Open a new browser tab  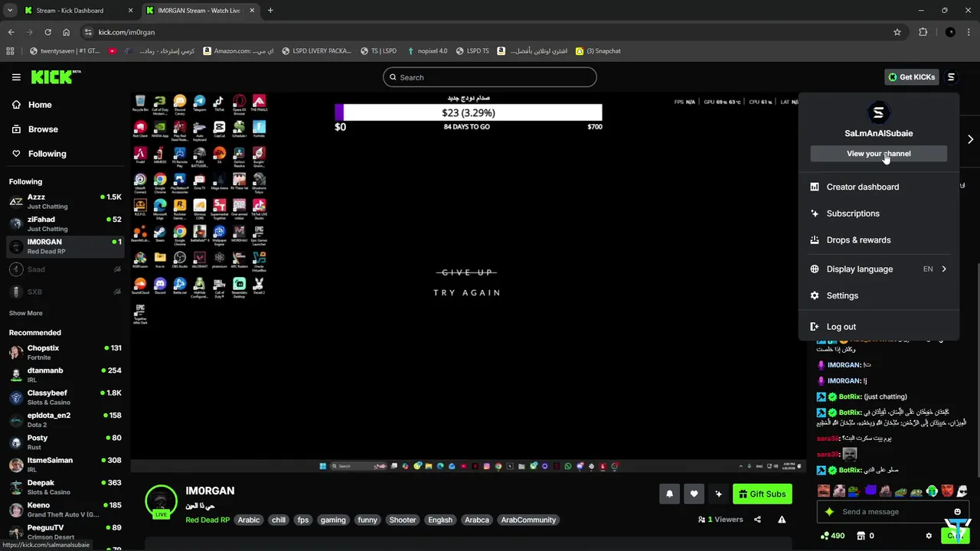pos(270,11)
